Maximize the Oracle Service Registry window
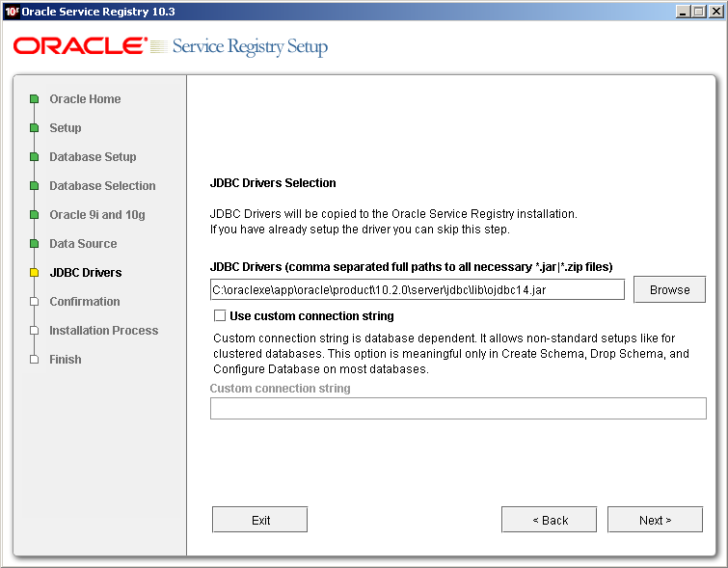The height and width of the screenshot is (568, 728). coord(698,12)
